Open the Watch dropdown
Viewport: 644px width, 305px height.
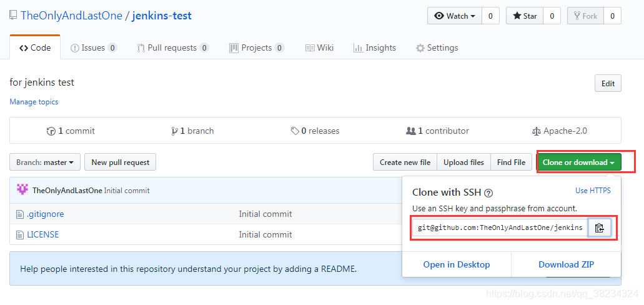tap(455, 16)
